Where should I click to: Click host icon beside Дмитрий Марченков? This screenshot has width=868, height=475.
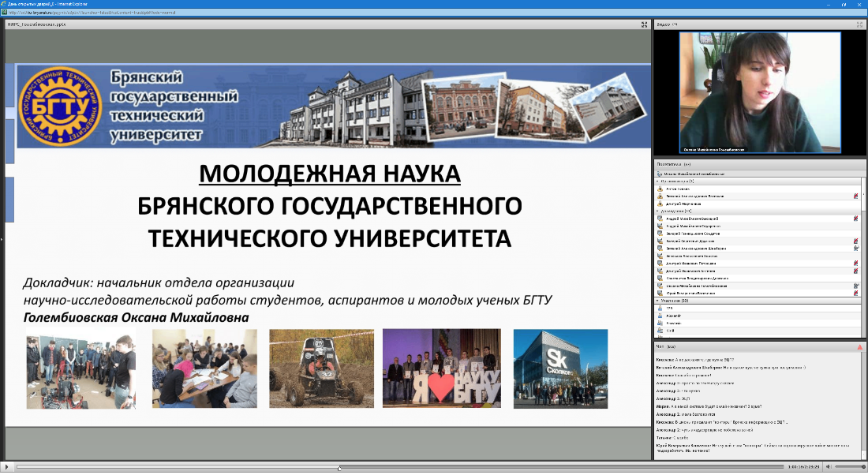pyautogui.click(x=660, y=204)
